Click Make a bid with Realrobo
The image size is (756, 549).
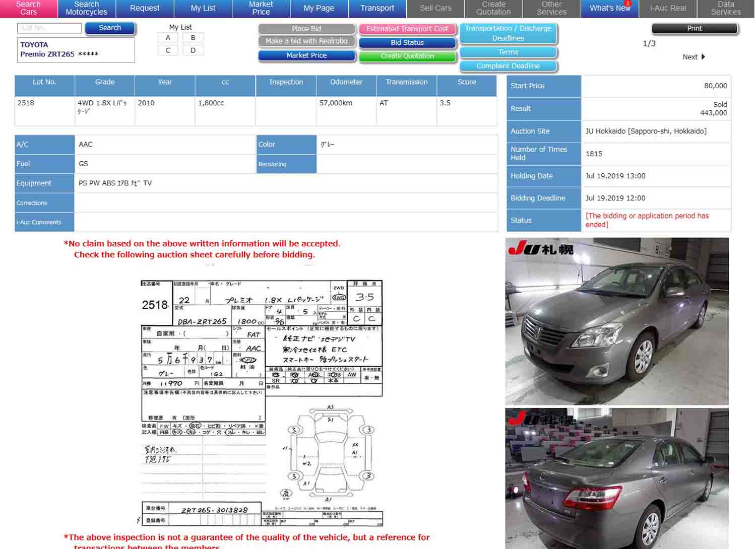tap(306, 41)
